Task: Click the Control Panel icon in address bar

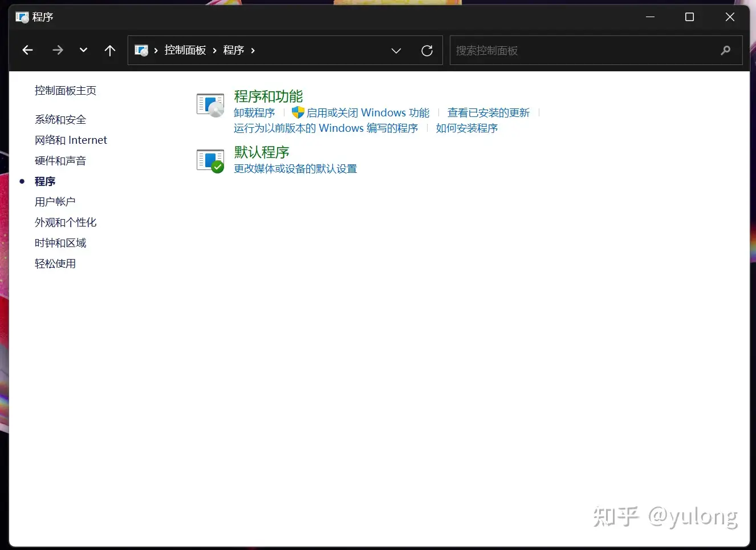Action: pyautogui.click(x=141, y=50)
